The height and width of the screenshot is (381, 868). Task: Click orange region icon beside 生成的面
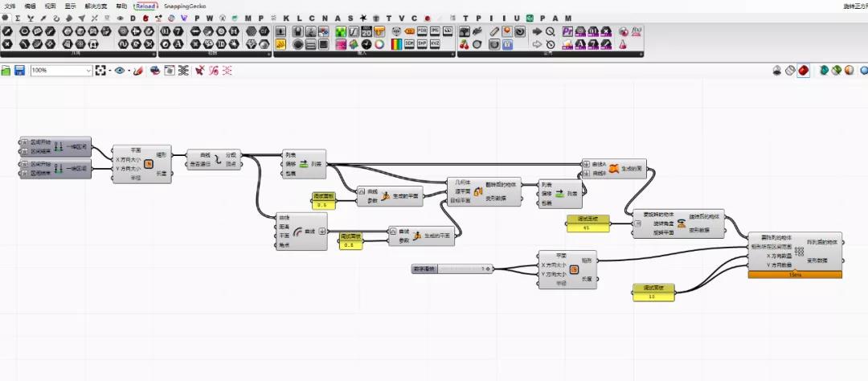click(613, 168)
